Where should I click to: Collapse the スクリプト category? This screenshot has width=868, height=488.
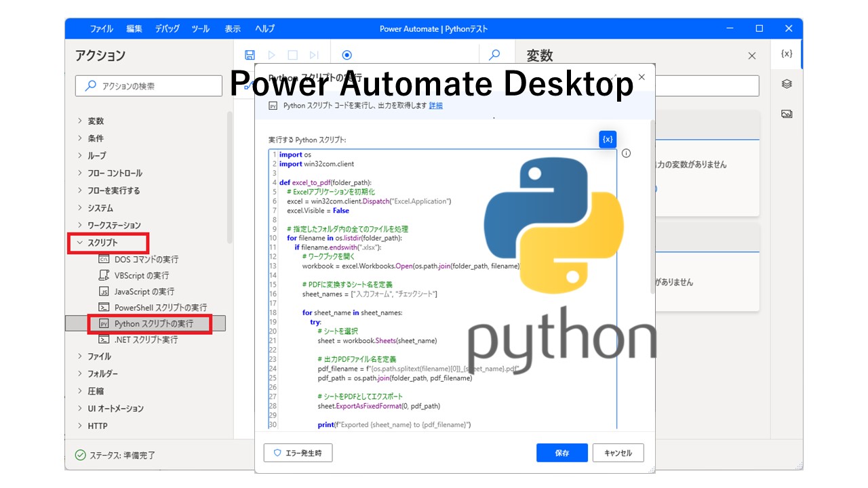[x=102, y=243]
